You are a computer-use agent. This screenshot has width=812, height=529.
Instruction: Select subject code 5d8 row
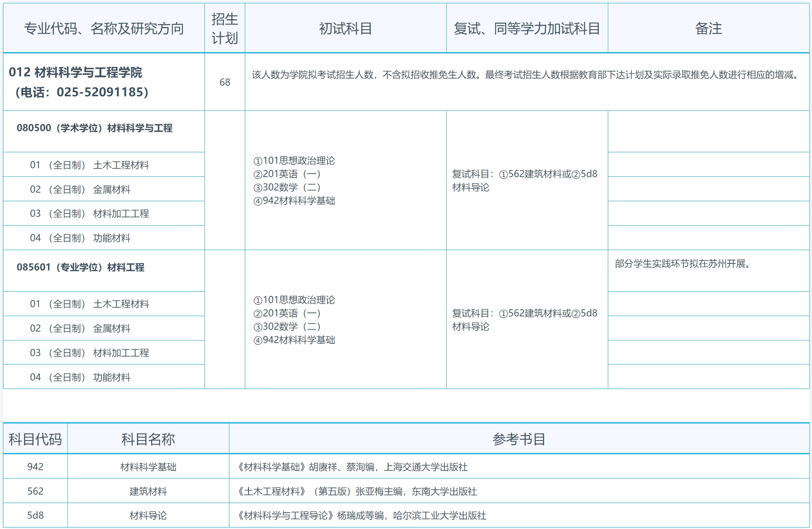(x=35, y=514)
